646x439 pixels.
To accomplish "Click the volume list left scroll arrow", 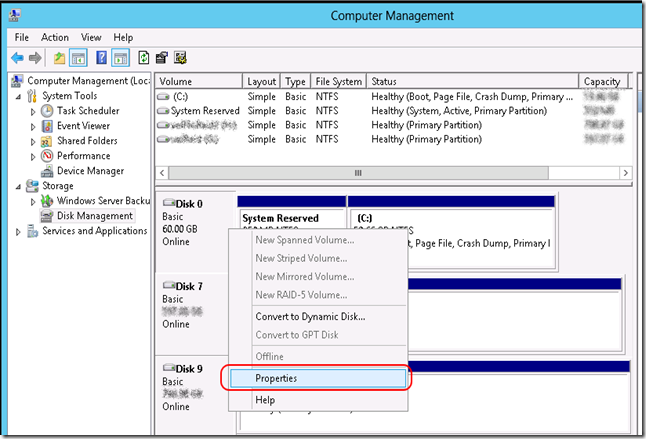I will (162, 173).
